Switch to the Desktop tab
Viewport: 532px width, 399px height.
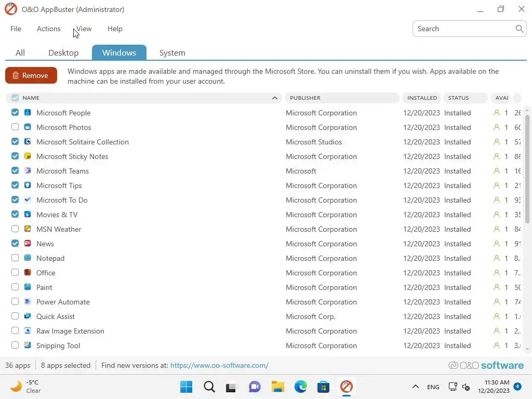pos(63,53)
